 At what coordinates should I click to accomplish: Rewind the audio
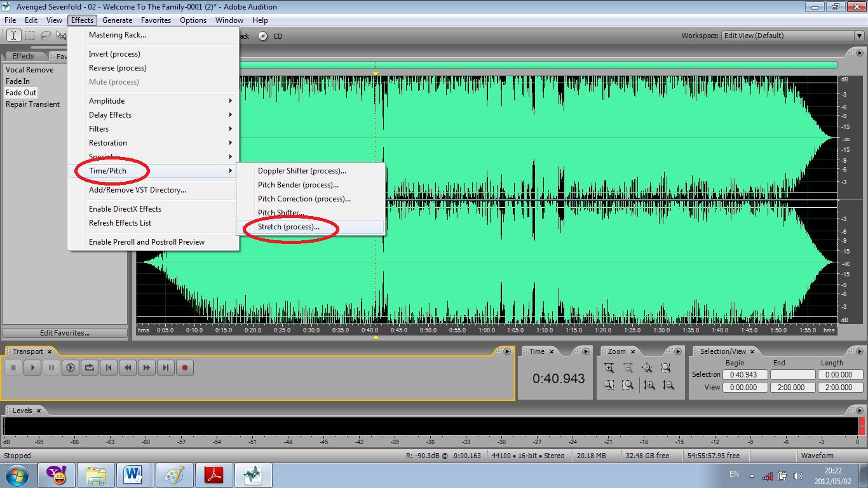128,367
